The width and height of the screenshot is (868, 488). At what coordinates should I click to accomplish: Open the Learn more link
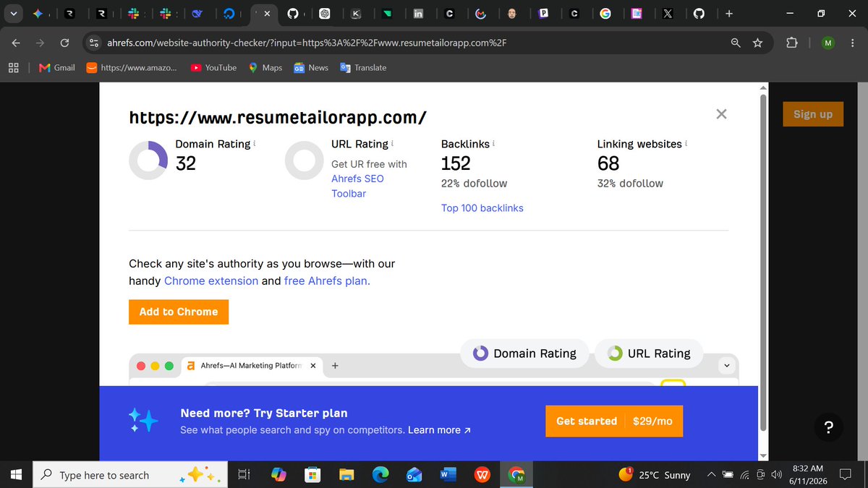tap(440, 430)
